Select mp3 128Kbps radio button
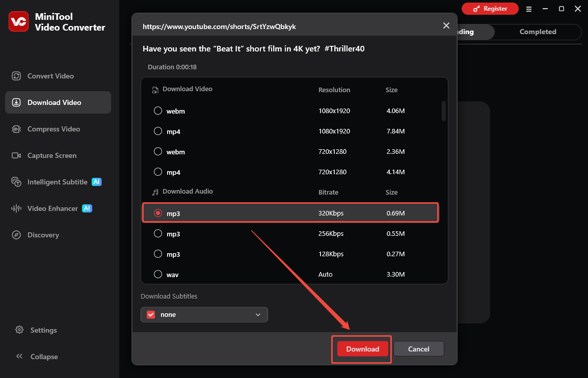 coord(158,254)
